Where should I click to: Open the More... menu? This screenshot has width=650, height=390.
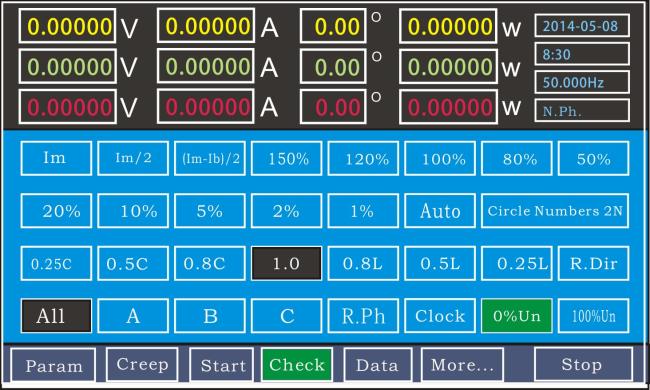click(462, 365)
